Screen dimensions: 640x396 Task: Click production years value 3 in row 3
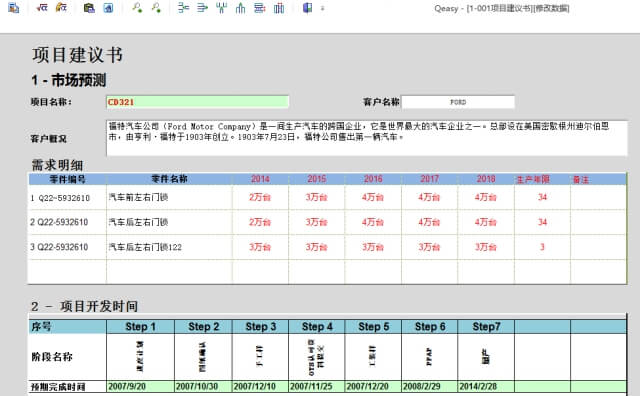pos(542,247)
